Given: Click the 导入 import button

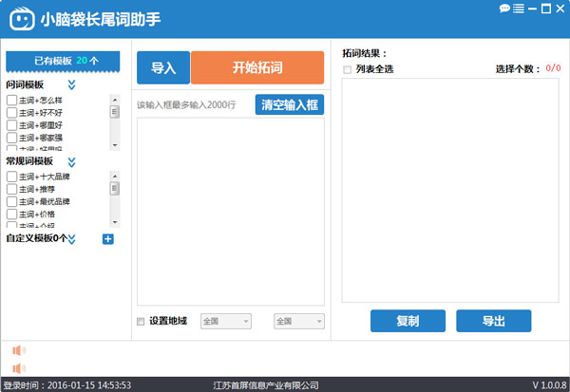Looking at the screenshot, I should click(x=163, y=67).
